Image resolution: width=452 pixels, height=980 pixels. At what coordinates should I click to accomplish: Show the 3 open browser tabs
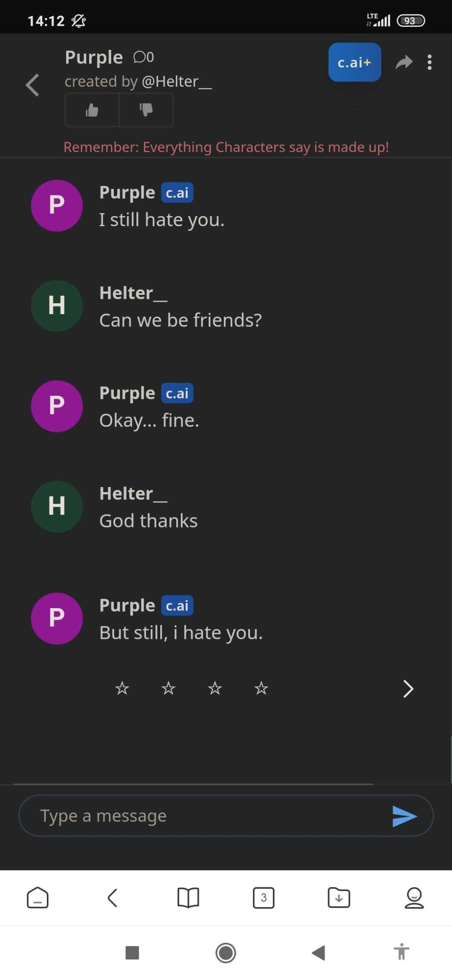tap(264, 898)
